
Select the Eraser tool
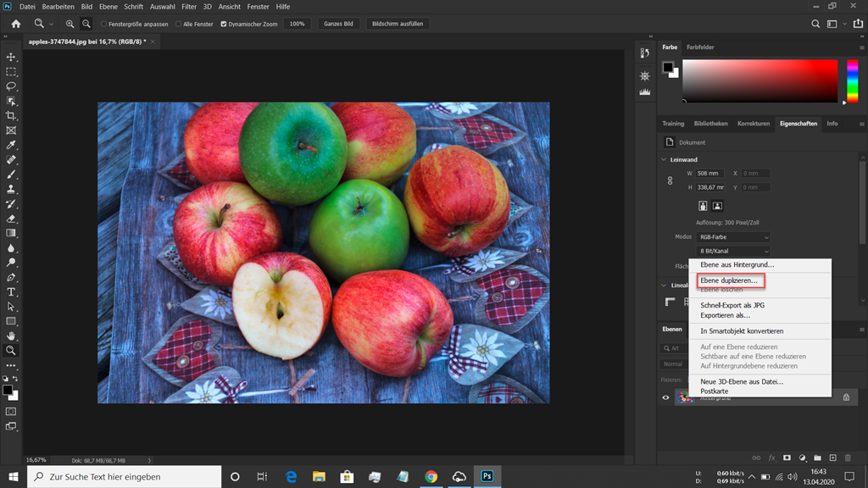click(11, 219)
